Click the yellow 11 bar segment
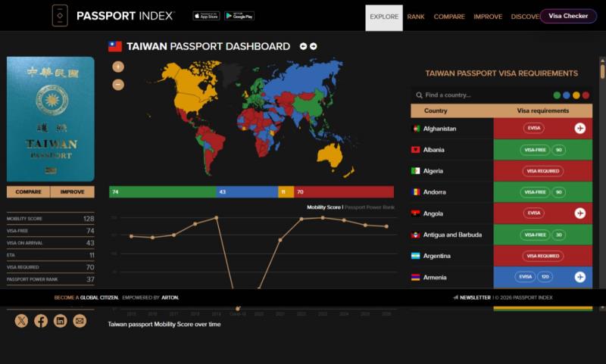Viewport: 606px width, 364px height. click(286, 192)
